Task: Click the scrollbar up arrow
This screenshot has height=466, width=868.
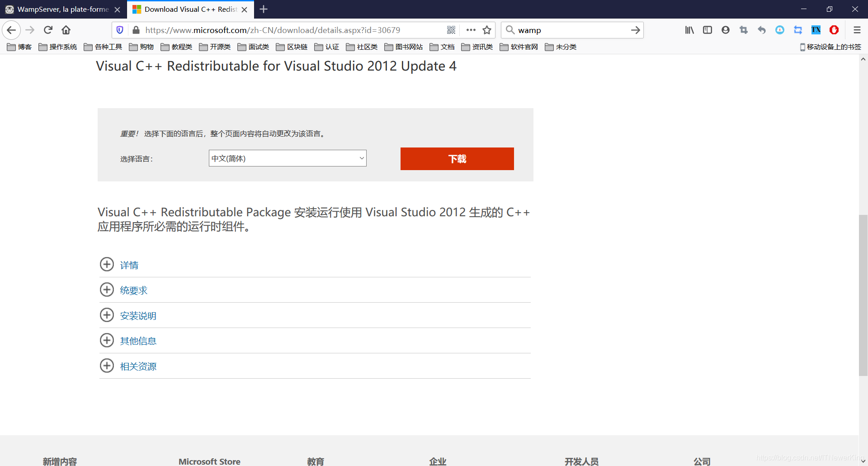Action: 863,59
